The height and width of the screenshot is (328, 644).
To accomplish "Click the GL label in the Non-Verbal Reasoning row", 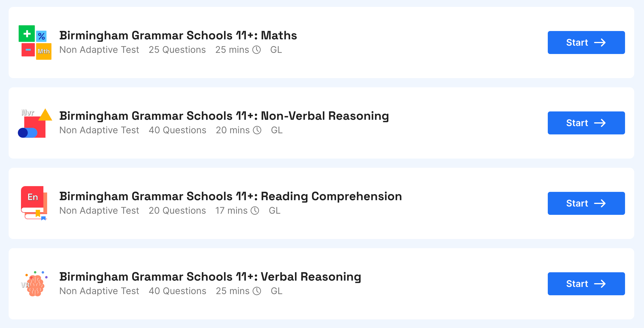I will point(277,130).
